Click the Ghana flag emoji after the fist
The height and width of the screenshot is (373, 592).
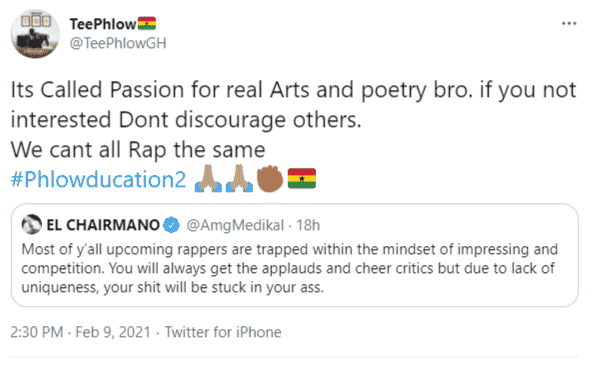[302, 179]
